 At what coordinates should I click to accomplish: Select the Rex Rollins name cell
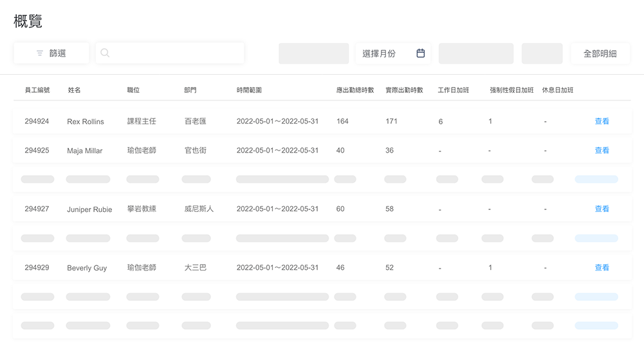coord(86,122)
